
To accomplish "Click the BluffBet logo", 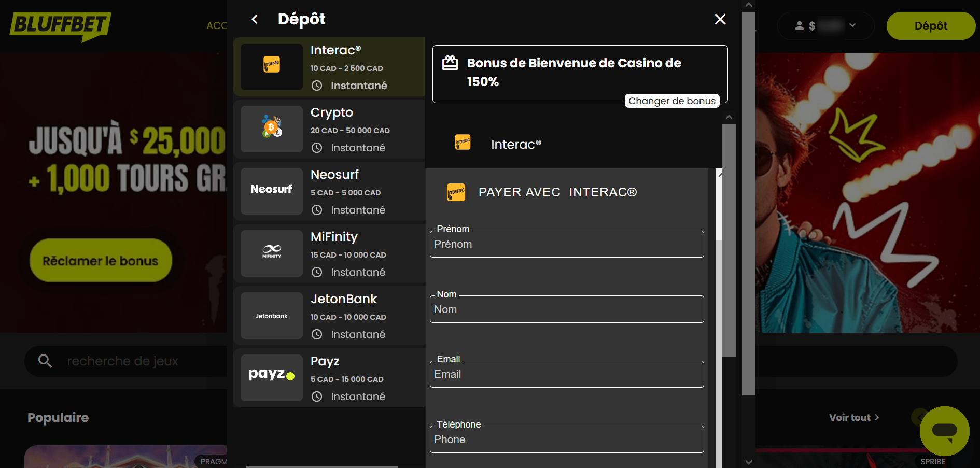I will tap(60, 26).
